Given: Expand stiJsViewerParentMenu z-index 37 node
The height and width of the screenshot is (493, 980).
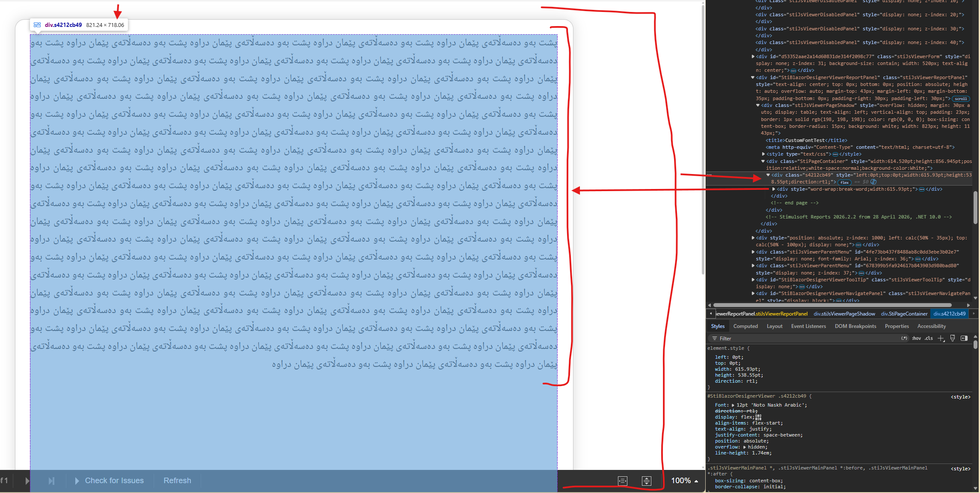Looking at the screenshot, I should (x=753, y=266).
